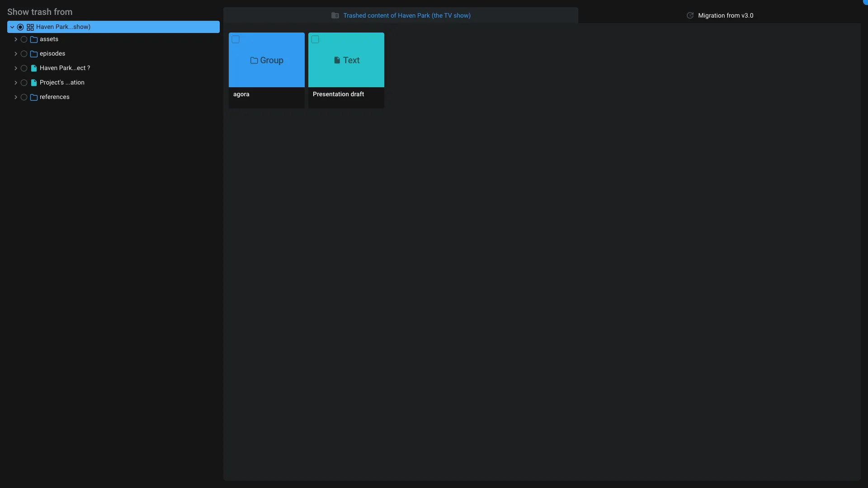This screenshot has height=488, width=868.
Task: Expand the Project's ...ation tree node
Action: (x=16, y=83)
